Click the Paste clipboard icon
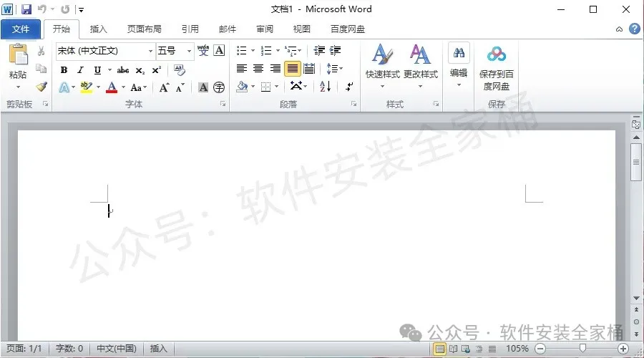This screenshot has height=358, width=644. (19, 54)
